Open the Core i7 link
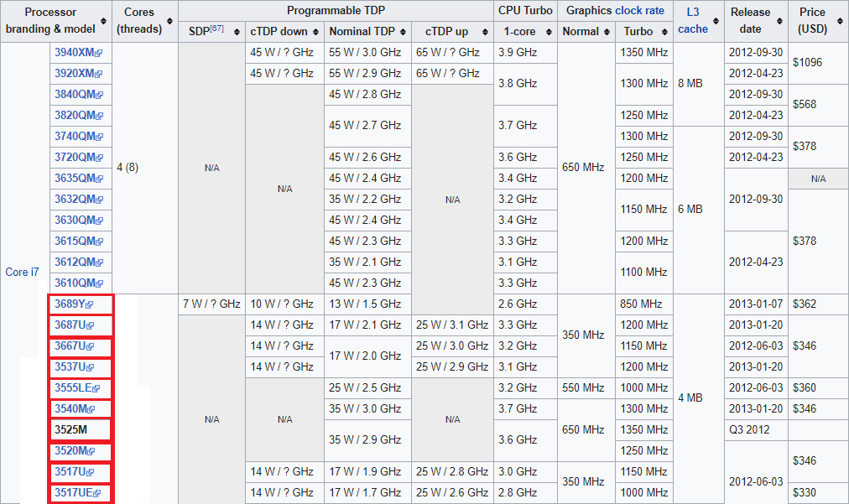The image size is (849, 504). pos(22,273)
